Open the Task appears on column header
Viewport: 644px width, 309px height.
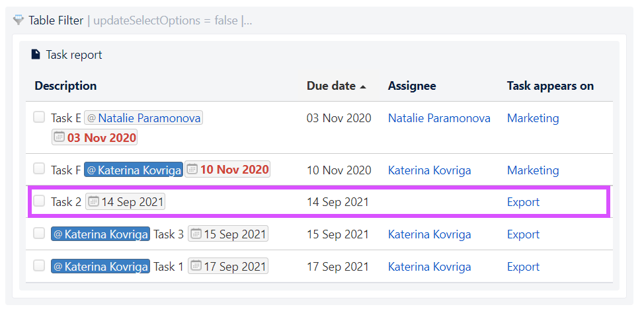[550, 86]
